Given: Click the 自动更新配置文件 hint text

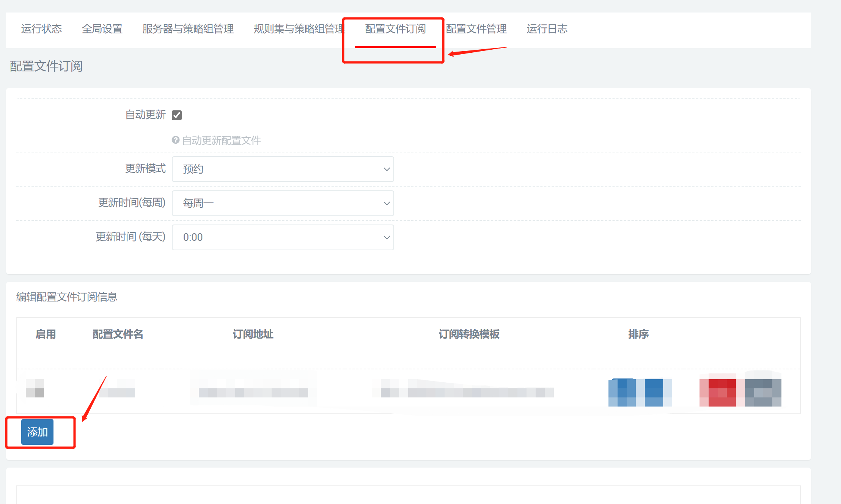Looking at the screenshot, I should click(x=222, y=140).
